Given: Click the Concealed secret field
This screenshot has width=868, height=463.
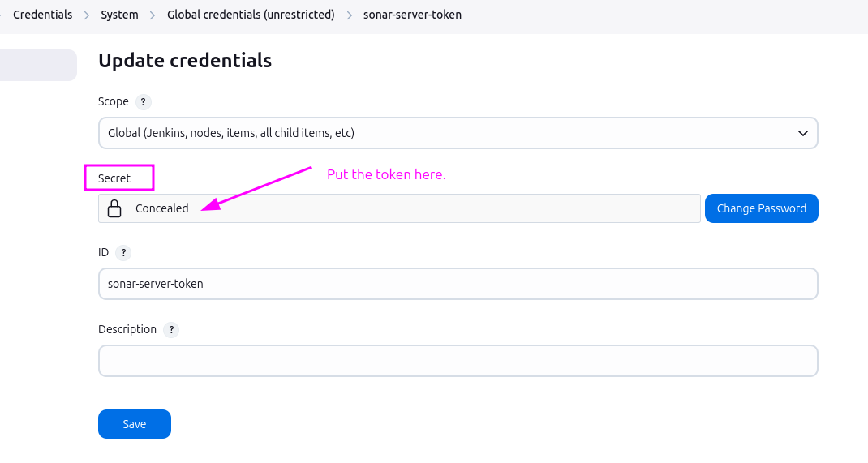Looking at the screenshot, I should click(406, 208).
